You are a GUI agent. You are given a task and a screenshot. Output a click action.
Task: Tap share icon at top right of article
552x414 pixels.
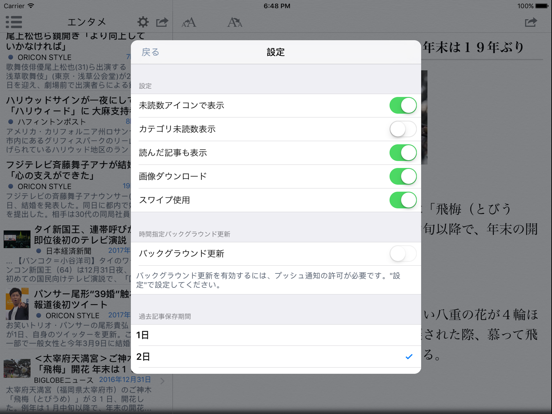coord(531,23)
